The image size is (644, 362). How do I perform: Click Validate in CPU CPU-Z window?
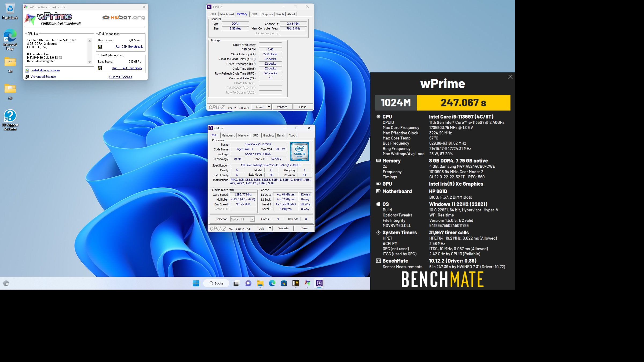pos(283,228)
